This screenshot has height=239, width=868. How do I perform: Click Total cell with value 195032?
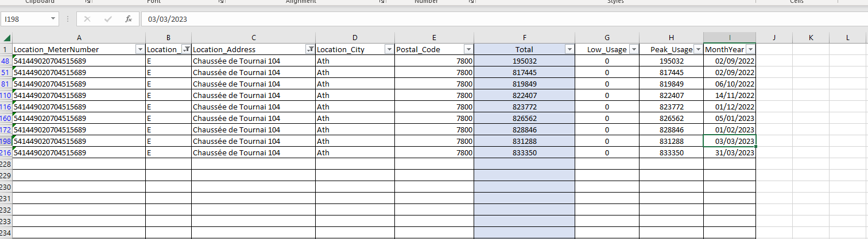(524, 61)
